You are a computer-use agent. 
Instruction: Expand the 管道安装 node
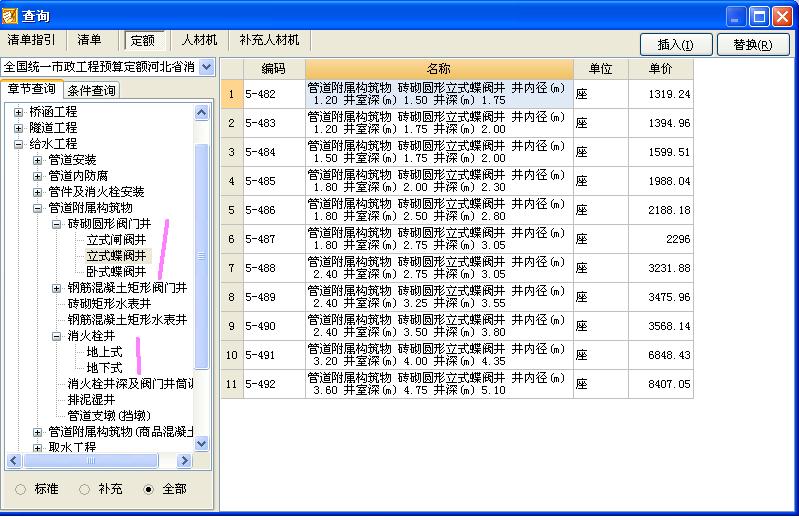[37, 160]
